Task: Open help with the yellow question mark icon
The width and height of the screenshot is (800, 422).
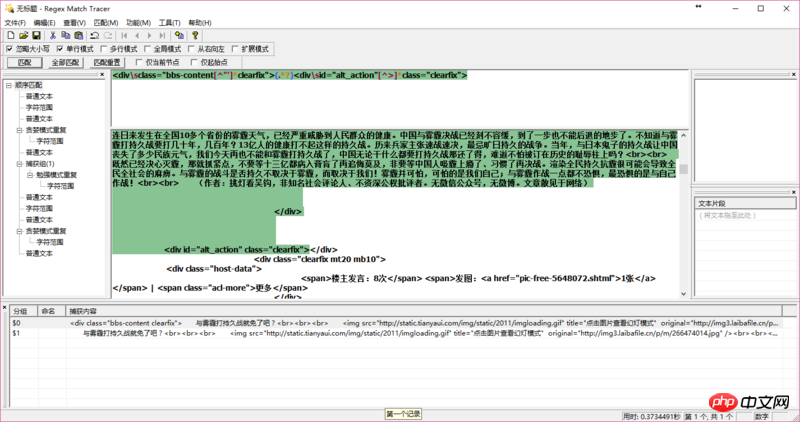Action: point(195,35)
